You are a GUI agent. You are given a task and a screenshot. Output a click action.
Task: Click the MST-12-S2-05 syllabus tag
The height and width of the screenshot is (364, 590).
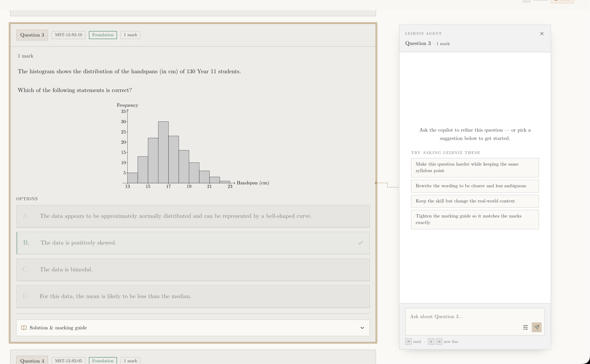click(x=68, y=361)
